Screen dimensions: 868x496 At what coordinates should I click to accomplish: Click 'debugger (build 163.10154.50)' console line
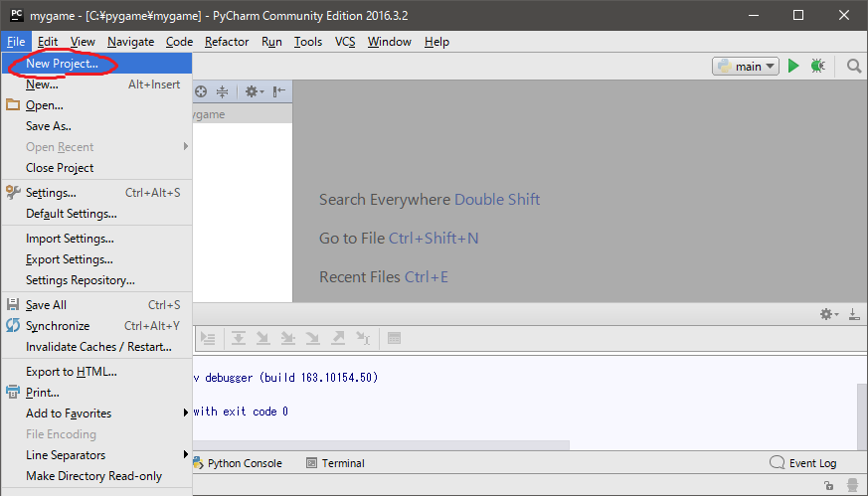(291, 378)
